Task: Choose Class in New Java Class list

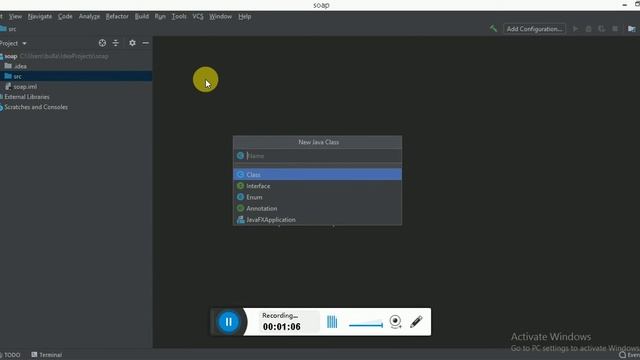Action: pos(317,174)
